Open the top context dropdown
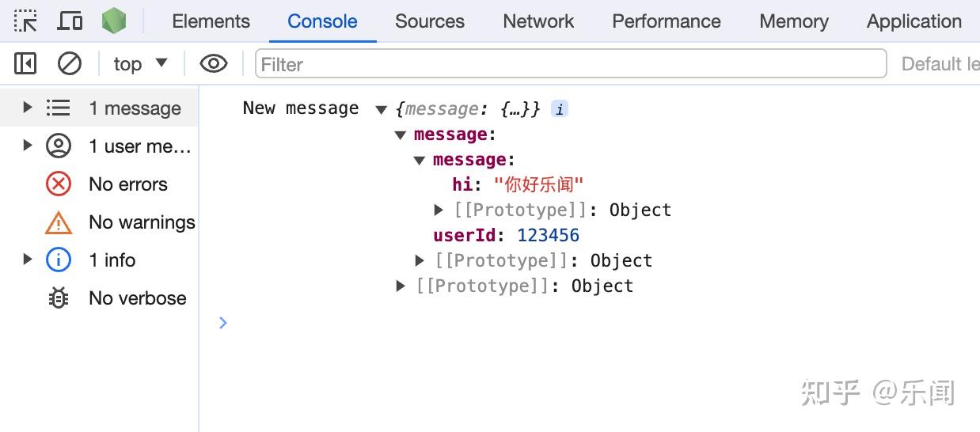980x432 pixels. [140, 63]
